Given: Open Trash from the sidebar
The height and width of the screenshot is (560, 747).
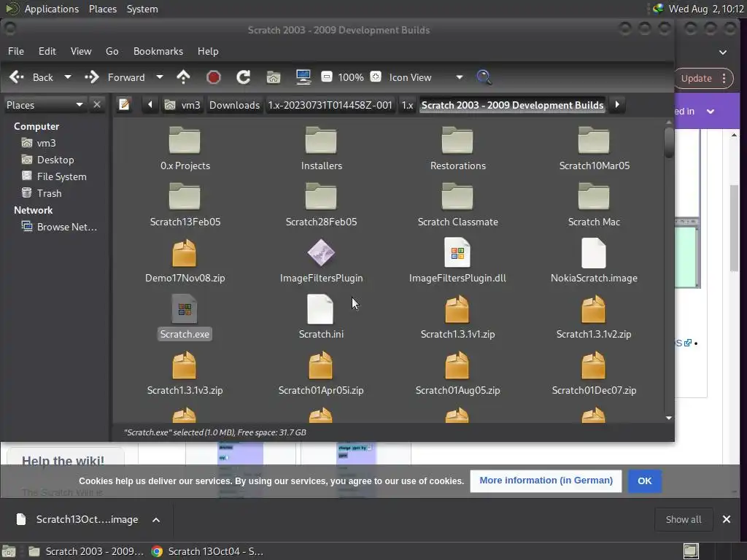Looking at the screenshot, I should pyautogui.click(x=42, y=192).
